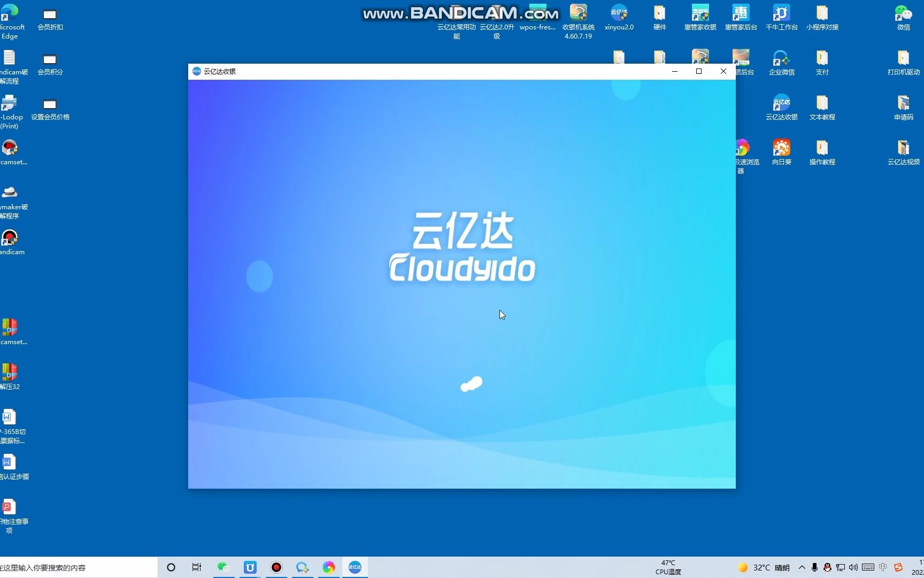Click the taskbar search input box

[x=79, y=567]
